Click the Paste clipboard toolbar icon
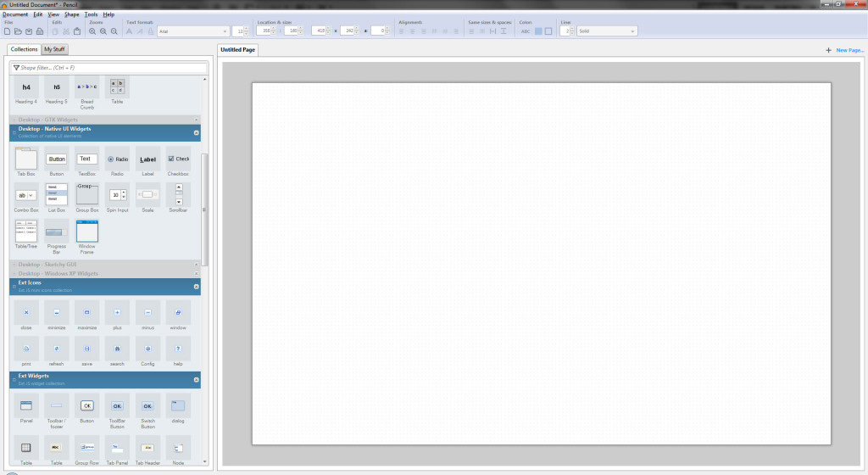The width and height of the screenshot is (868, 475). coord(77,31)
